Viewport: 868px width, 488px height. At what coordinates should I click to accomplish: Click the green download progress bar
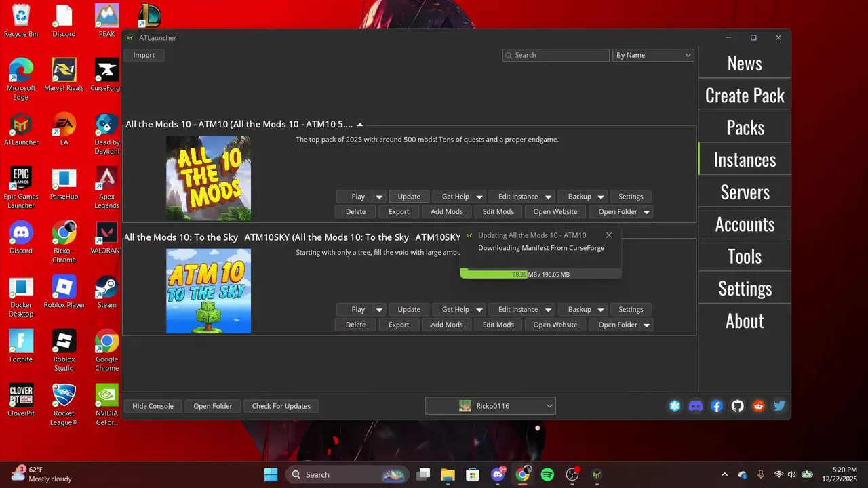click(540, 274)
